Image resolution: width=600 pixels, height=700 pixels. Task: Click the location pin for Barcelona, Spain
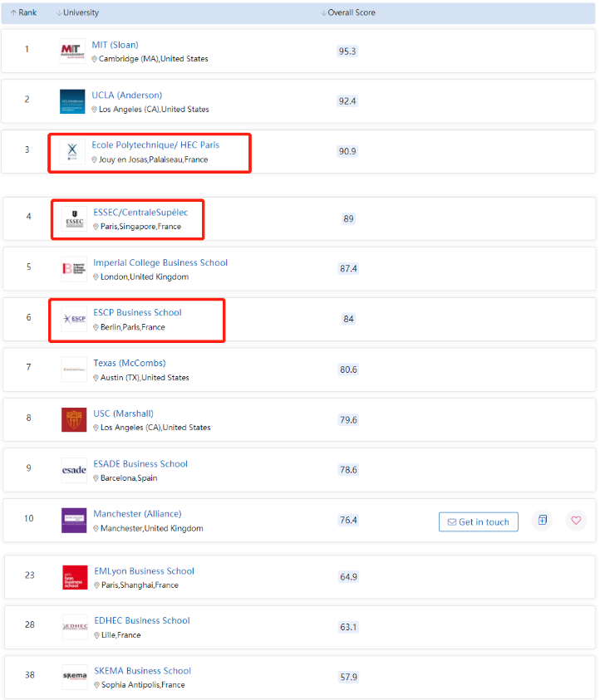(96, 478)
